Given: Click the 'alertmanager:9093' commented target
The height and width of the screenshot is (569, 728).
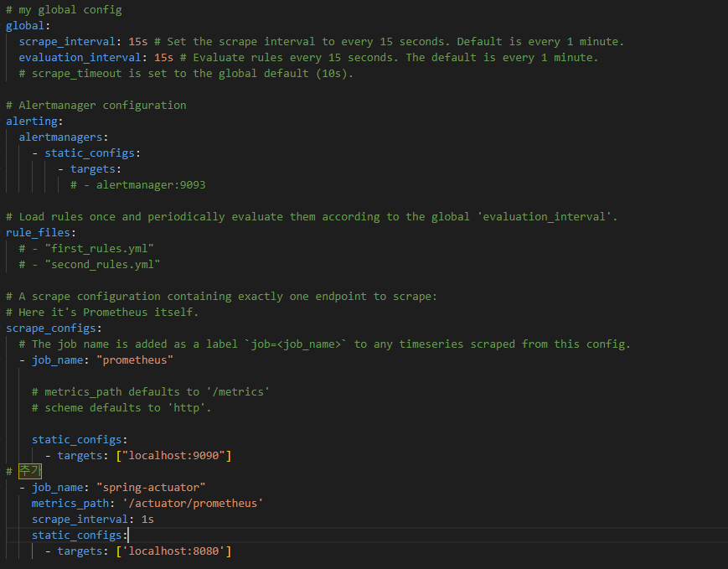Looking at the screenshot, I should coord(138,185).
